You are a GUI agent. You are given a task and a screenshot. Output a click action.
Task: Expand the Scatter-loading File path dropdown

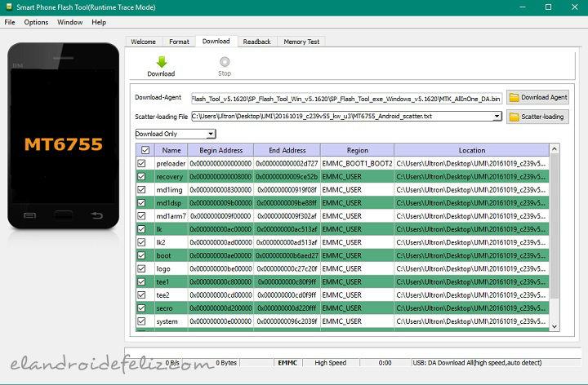tap(497, 116)
